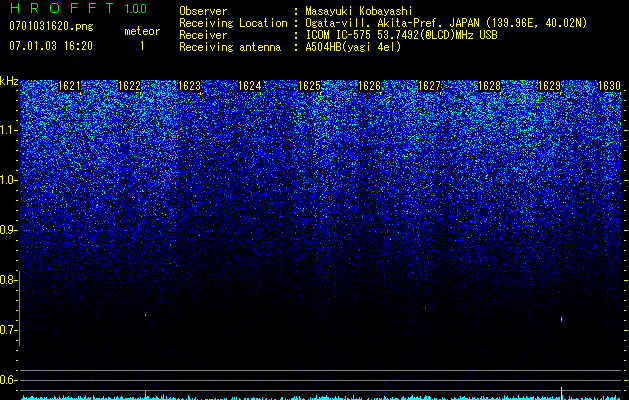The height and width of the screenshot is (400, 629).
Task: Click the 1624 time marker
Action: coord(250,86)
